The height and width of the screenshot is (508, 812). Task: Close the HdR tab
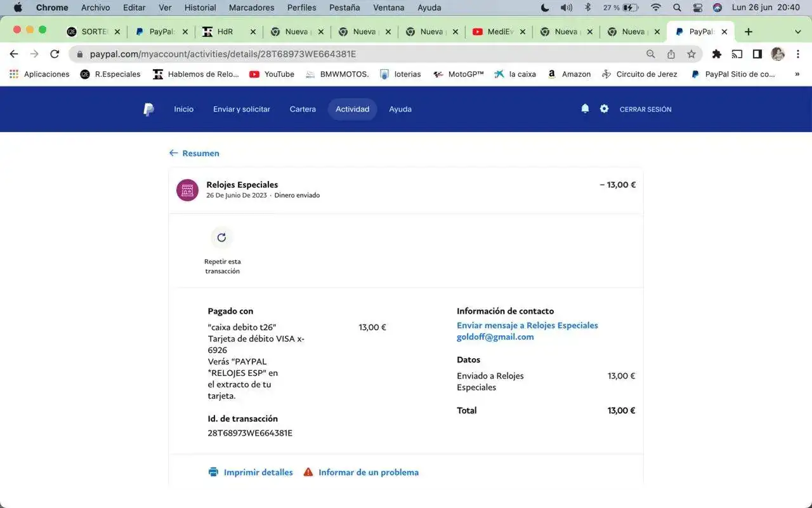pos(253,32)
